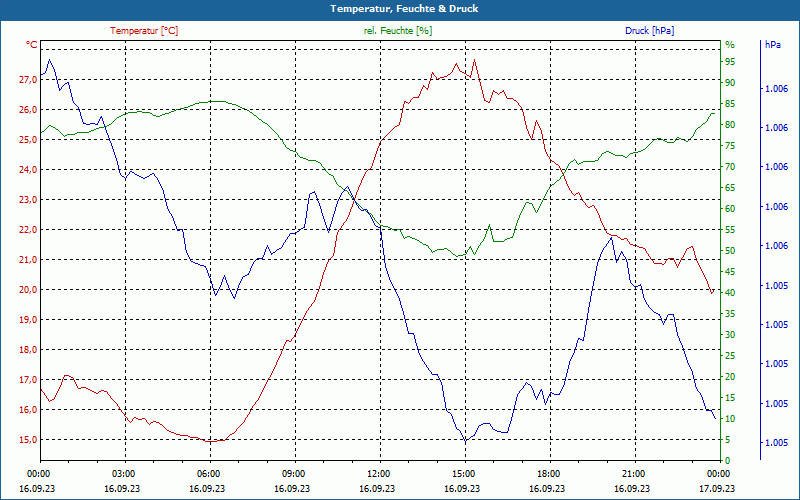Click the 30 humidity axis tick

[730, 335]
